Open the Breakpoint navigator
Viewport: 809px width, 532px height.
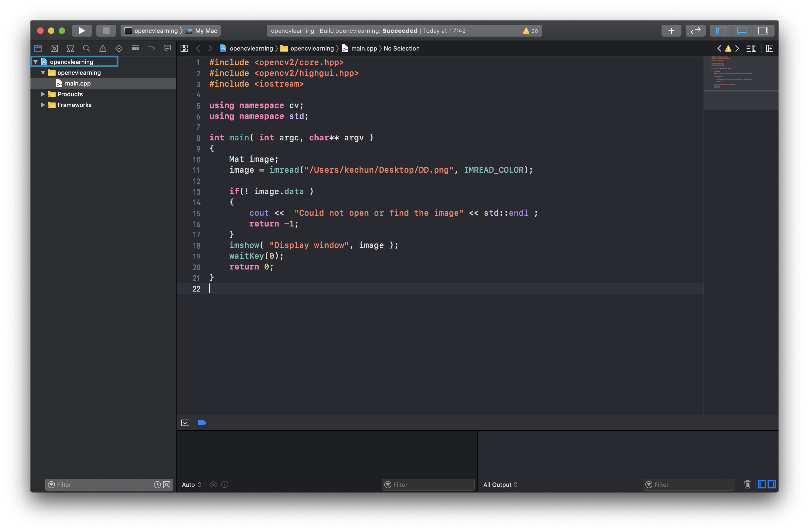[x=151, y=48]
